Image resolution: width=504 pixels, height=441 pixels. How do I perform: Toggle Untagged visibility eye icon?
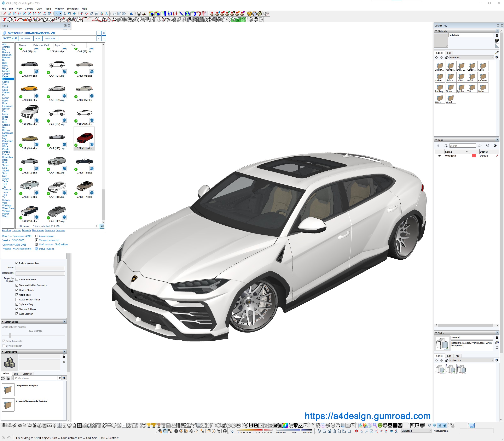(x=439, y=156)
